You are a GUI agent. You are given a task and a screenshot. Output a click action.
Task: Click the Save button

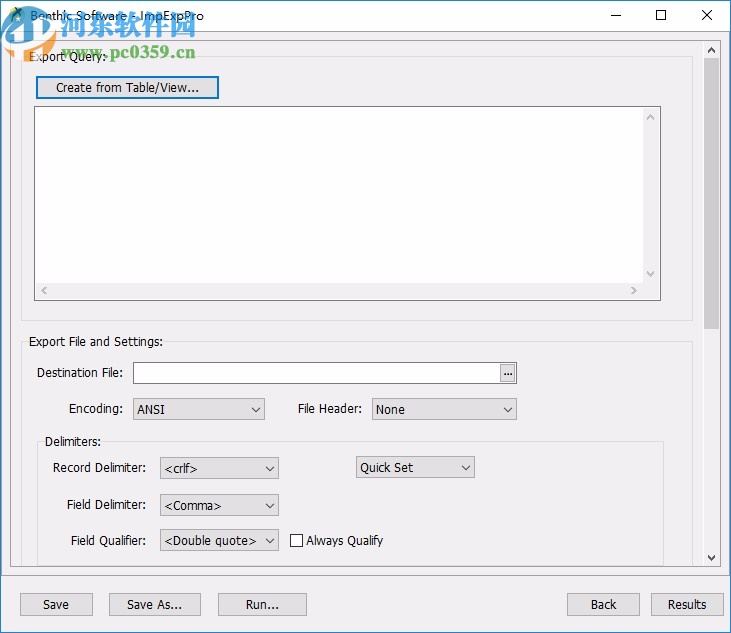[56, 604]
